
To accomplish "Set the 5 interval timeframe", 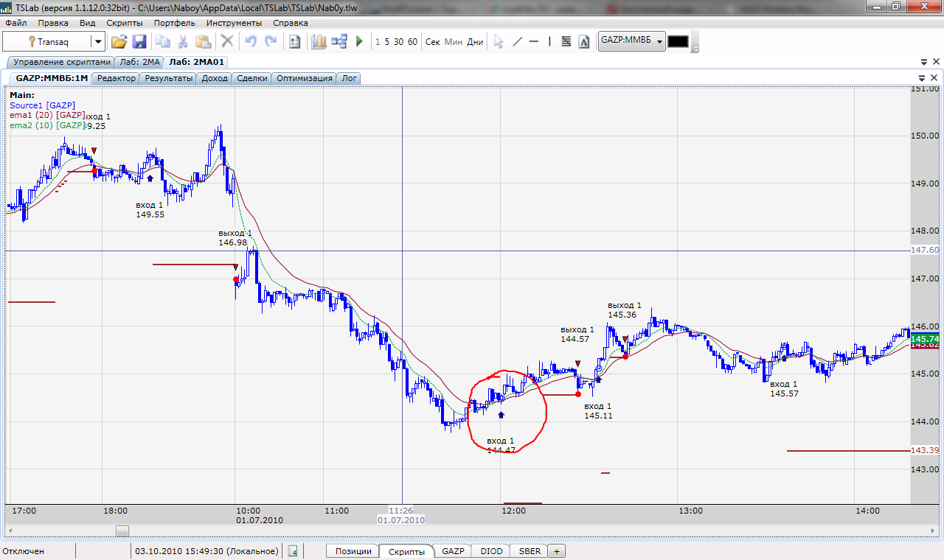I will point(387,42).
